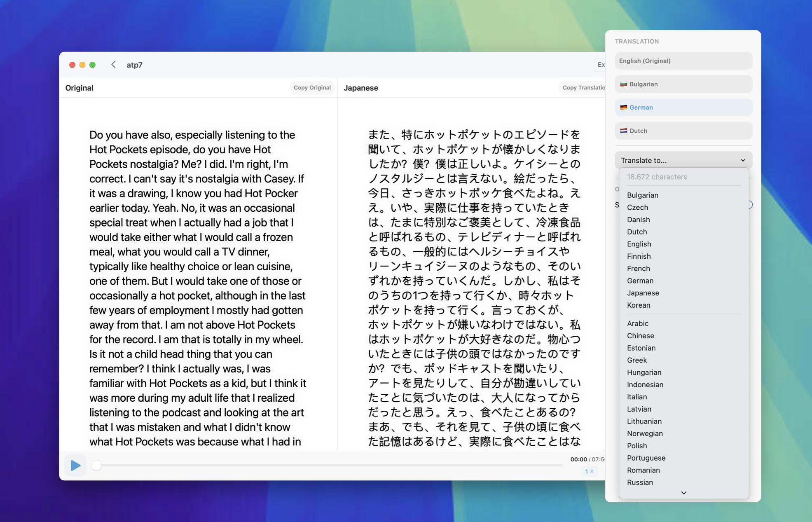The width and height of the screenshot is (812, 522).
Task: Click the German flag icon
Action: 623,108
